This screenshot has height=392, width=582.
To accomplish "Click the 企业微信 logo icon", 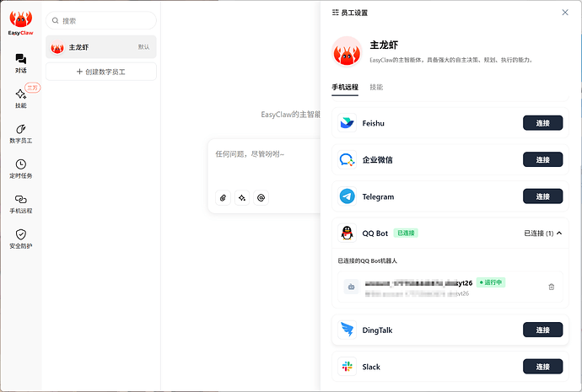I will pos(347,159).
